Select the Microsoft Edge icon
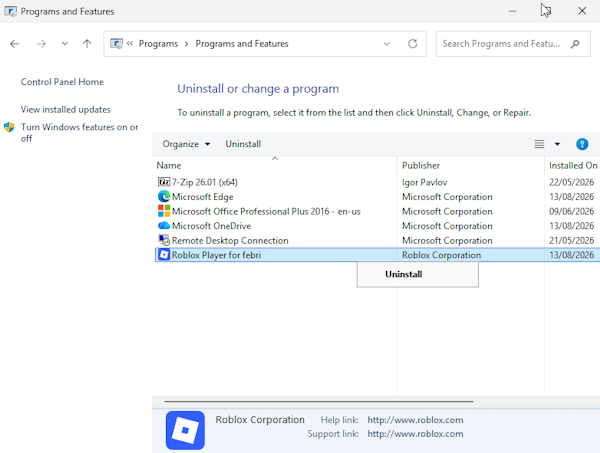 [164, 196]
